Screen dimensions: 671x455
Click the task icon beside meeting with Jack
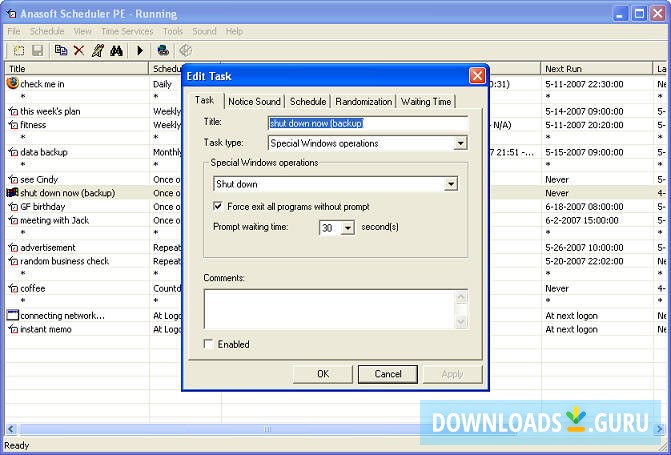13,220
